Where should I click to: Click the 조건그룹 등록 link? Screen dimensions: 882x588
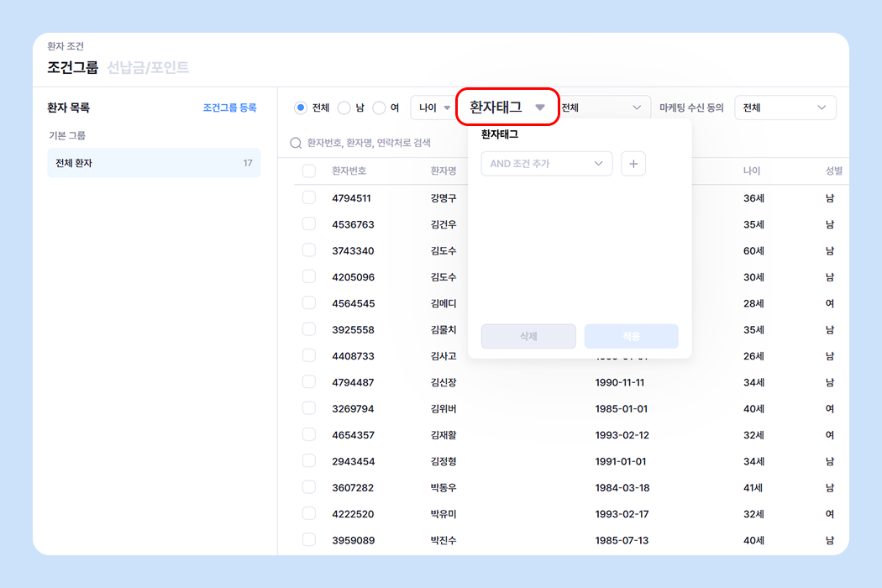229,108
